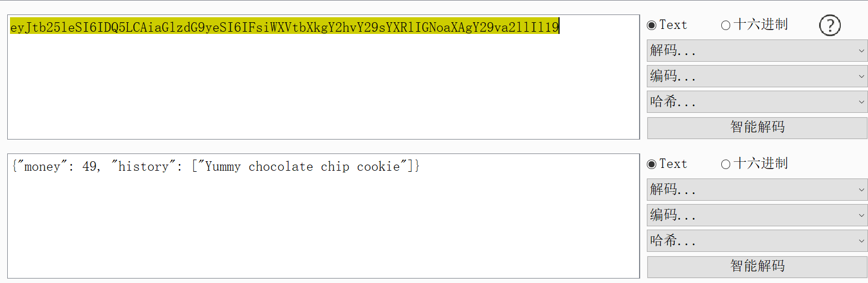Expand the upper 解码... dropdown

(757, 51)
